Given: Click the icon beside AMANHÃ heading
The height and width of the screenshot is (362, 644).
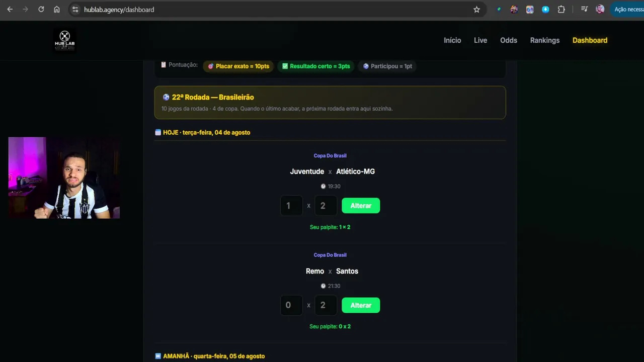Looking at the screenshot, I should (158, 356).
